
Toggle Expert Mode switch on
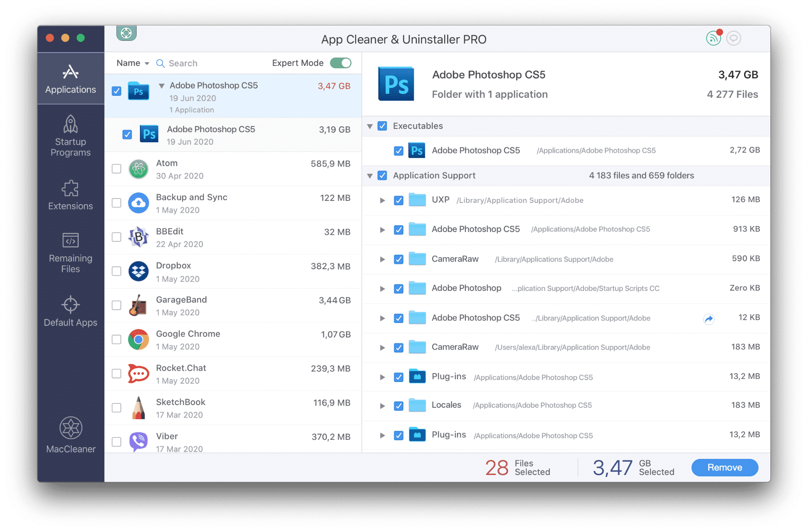[342, 63]
